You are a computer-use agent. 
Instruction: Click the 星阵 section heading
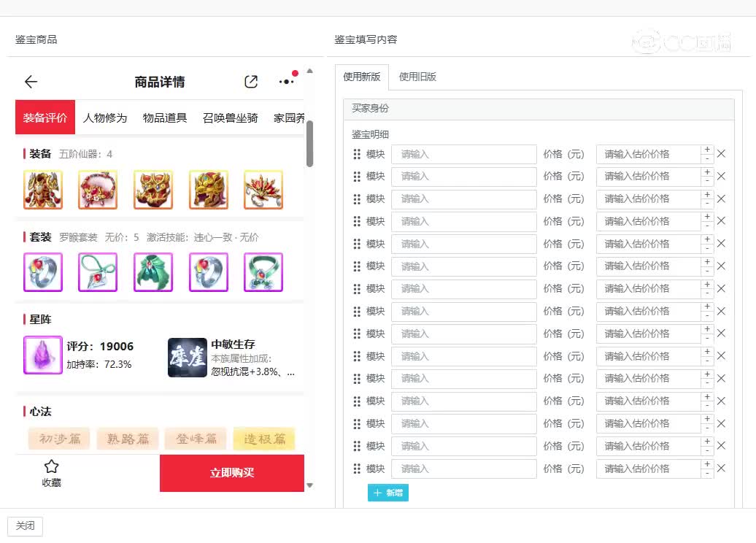pyautogui.click(x=41, y=320)
